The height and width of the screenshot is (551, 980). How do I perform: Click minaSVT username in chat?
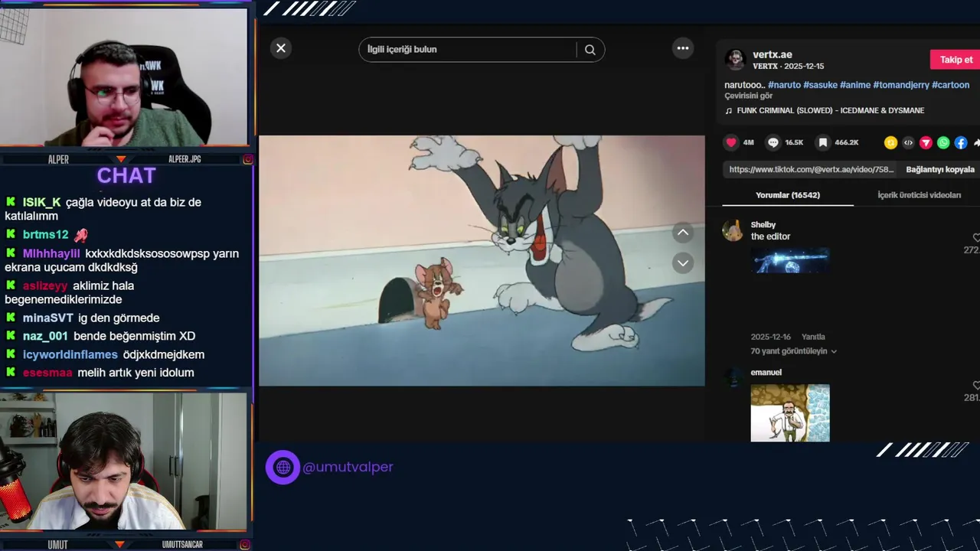click(48, 318)
